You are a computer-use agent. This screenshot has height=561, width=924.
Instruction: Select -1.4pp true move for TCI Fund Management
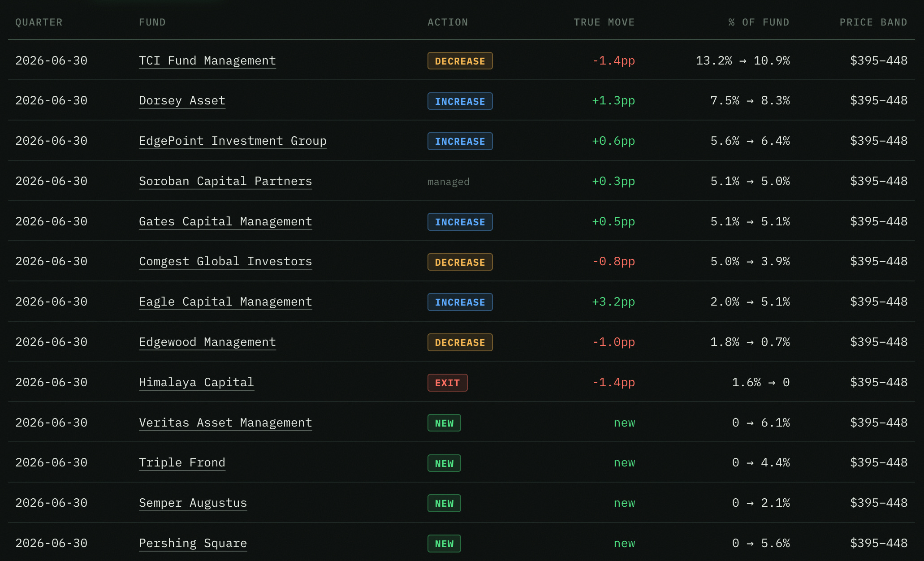613,60
